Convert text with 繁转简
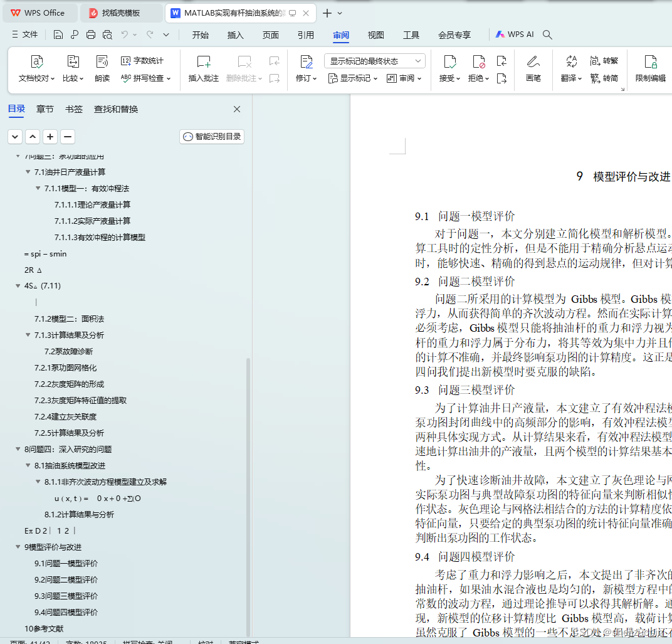672x644 pixels. [x=604, y=78]
